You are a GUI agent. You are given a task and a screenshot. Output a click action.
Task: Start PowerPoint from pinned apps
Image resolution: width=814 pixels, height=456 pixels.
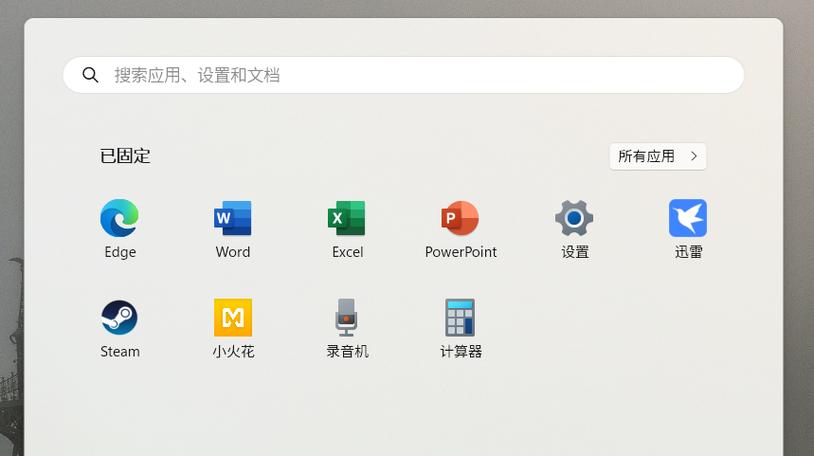460,218
